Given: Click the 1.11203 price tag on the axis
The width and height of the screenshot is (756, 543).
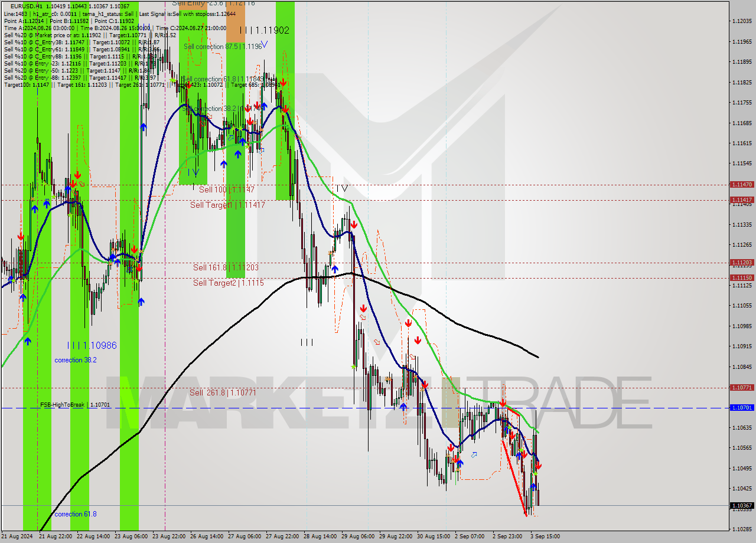Looking at the screenshot, I should (742, 262).
